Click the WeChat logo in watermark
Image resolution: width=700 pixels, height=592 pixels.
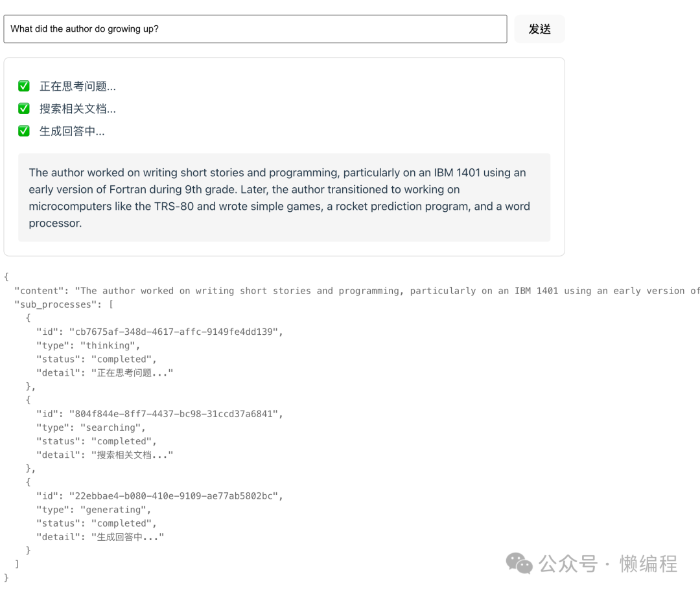pyautogui.click(x=519, y=564)
